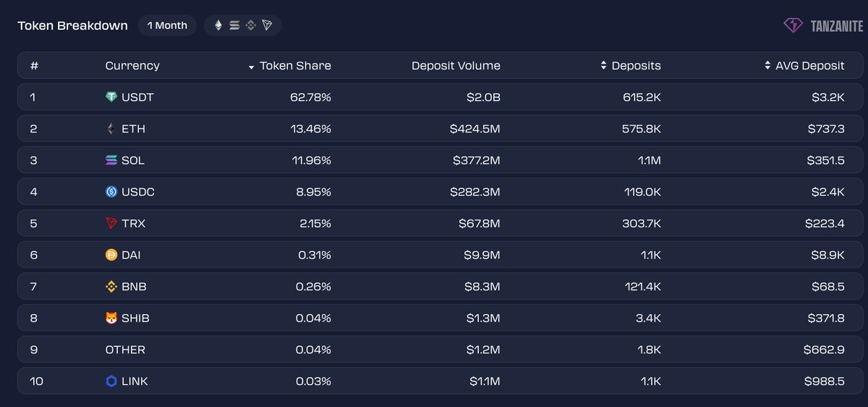Click the 8.95% token share value
Screen dimensions: 868x407
312,192
